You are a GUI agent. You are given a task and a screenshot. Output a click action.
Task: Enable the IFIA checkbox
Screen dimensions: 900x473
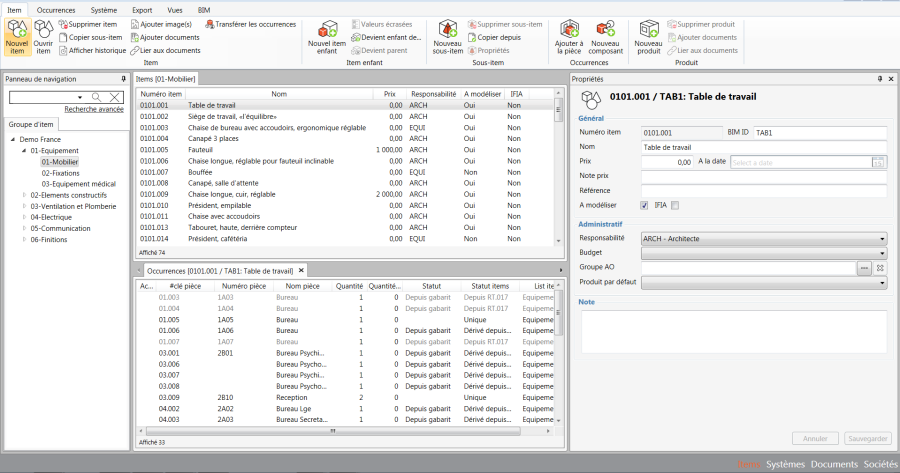pyautogui.click(x=675, y=206)
